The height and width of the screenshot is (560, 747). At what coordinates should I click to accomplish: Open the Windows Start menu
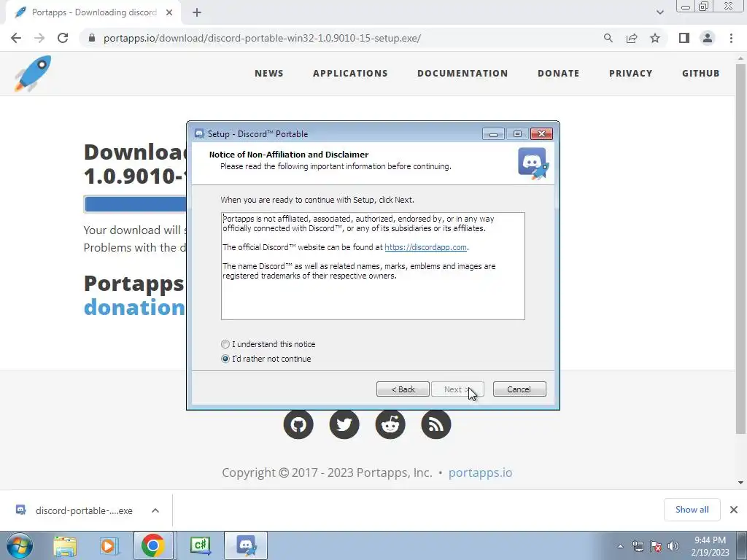[20, 545]
